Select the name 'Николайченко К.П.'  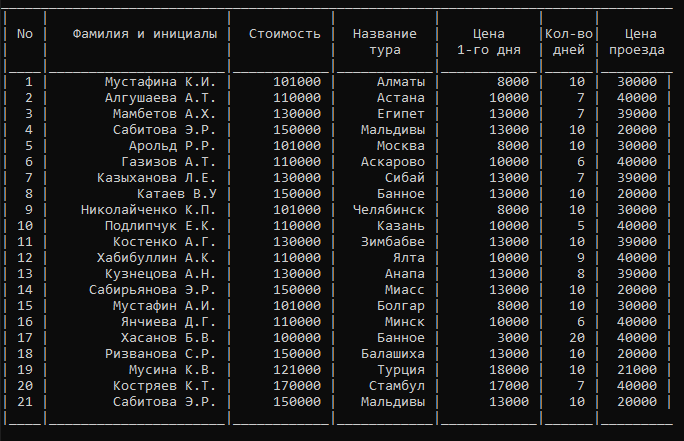click(x=148, y=210)
